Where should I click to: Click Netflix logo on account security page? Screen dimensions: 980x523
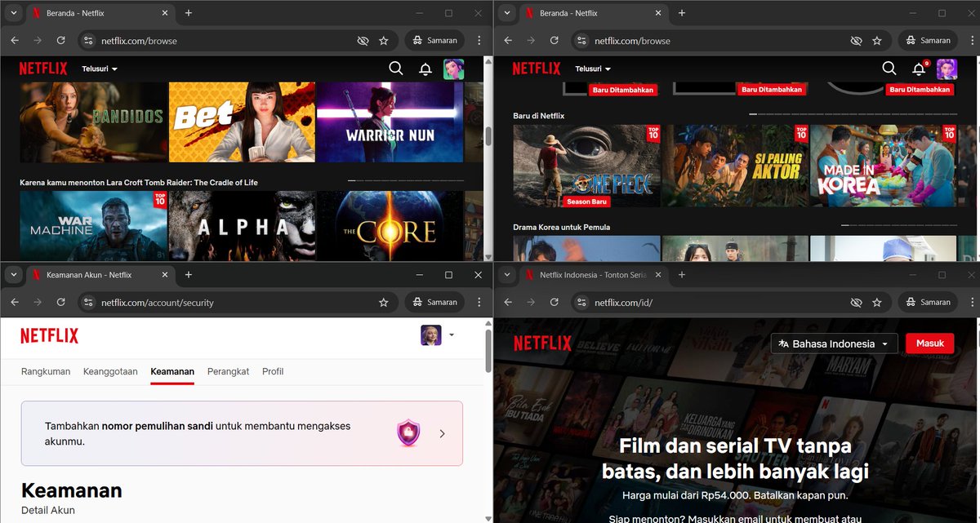point(50,335)
